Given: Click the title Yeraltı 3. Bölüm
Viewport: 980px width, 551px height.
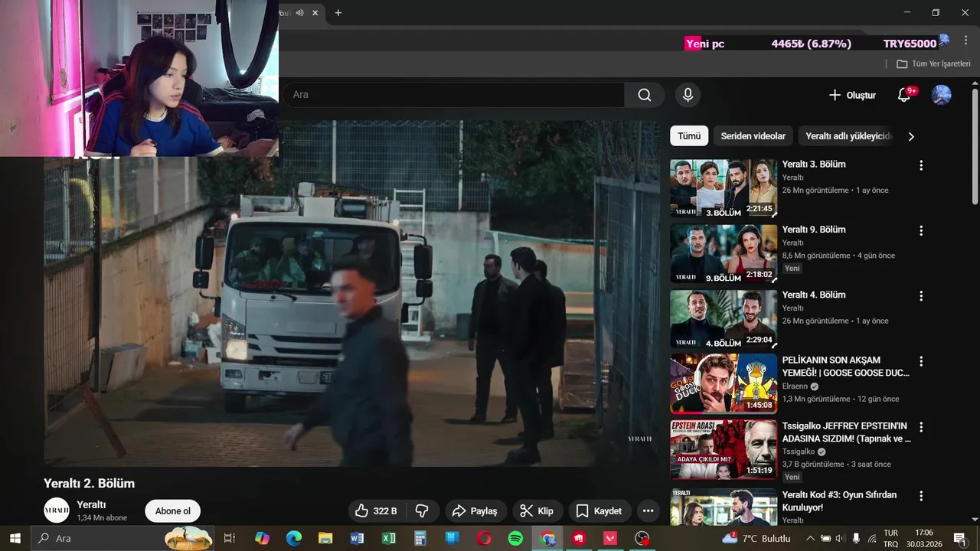Looking at the screenshot, I should [814, 165].
